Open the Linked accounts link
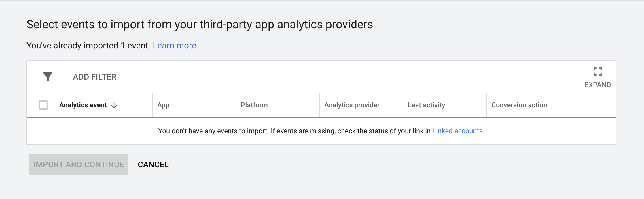 tap(457, 131)
